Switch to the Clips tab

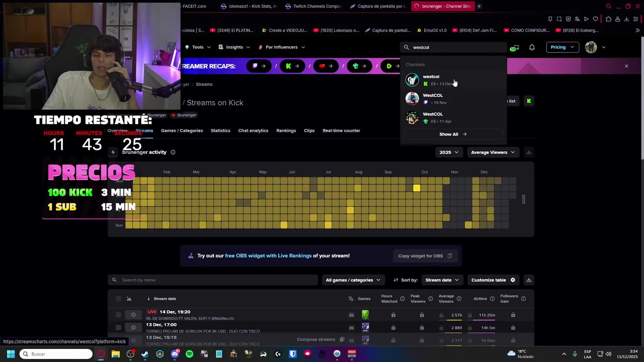(x=309, y=131)
